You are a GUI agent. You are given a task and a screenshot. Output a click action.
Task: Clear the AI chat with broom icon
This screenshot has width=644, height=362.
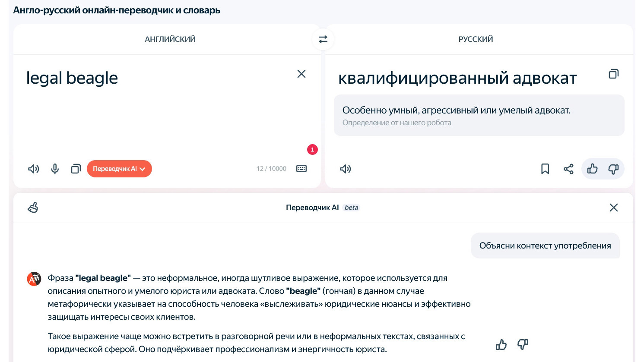(x=33, y=208)
